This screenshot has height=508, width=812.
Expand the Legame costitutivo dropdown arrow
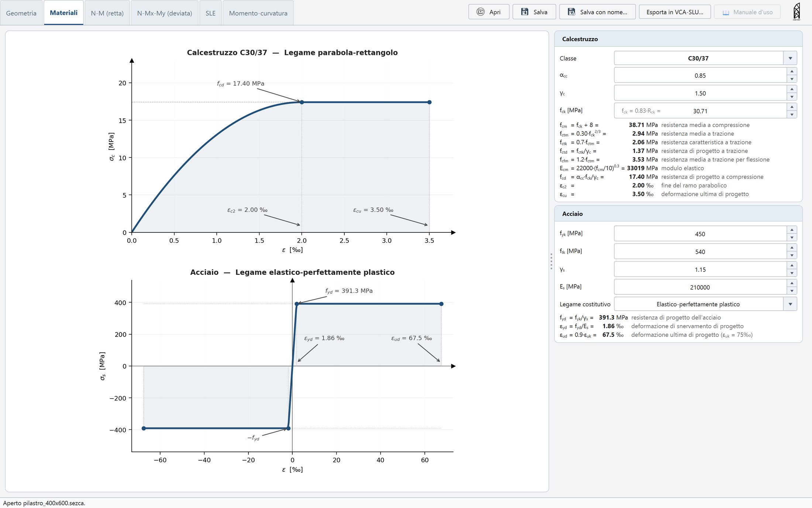click(x=790, y=304)
